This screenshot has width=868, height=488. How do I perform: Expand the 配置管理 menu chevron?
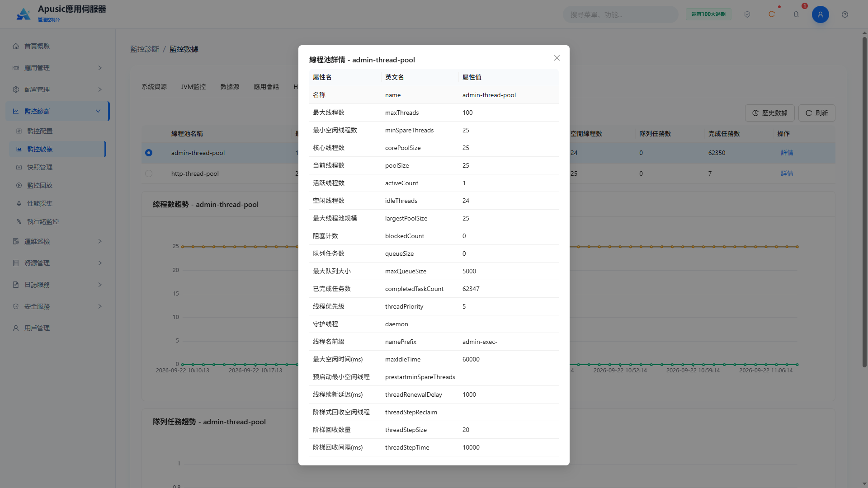pos(100,89)
